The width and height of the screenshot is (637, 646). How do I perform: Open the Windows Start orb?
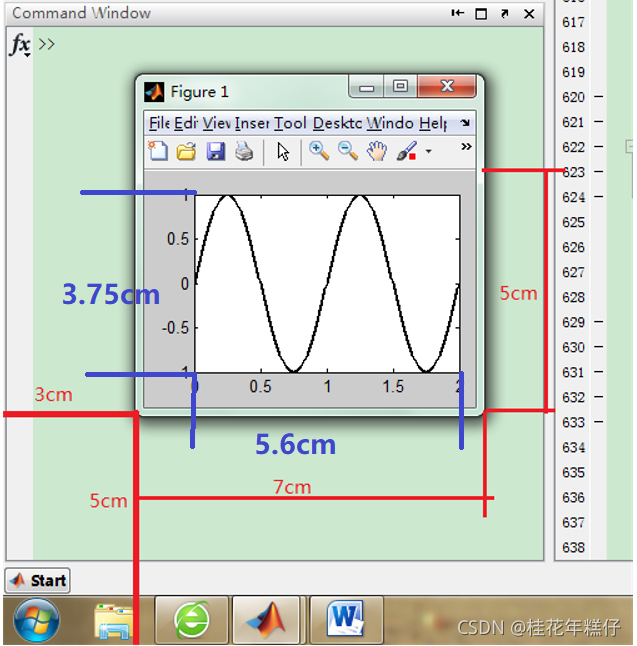tap(36, 620)
